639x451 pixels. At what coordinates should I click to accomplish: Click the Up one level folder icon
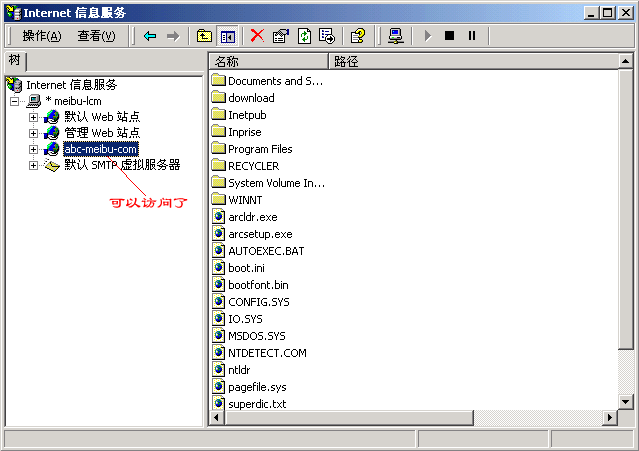coord(204,36)
